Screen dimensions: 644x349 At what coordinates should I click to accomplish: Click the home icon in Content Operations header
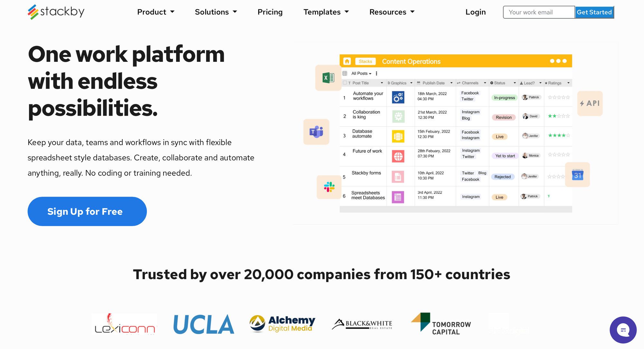coord(347,61)
